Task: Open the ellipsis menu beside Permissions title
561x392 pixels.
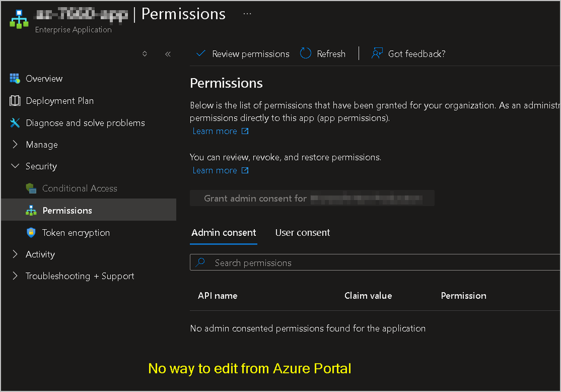Action: pyautogui.click(x=247, y=13)
